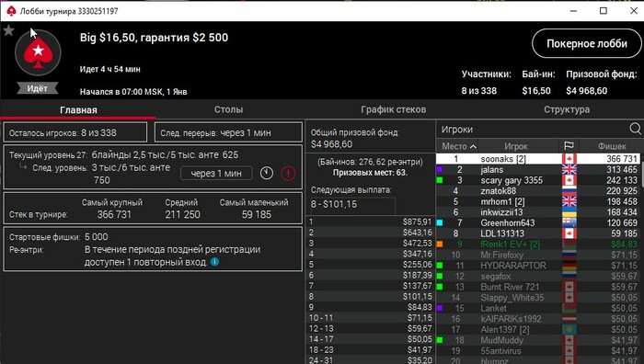Click cyan color tag beside Greenhorn643
Image resolution: width=644 pixels, height=364 pixels.
pyautogui.click(x=440, y=222)
